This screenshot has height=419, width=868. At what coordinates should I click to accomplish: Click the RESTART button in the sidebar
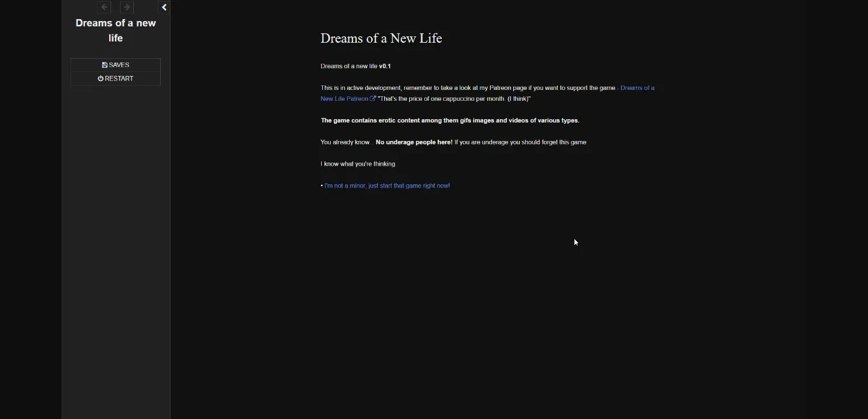116,78
